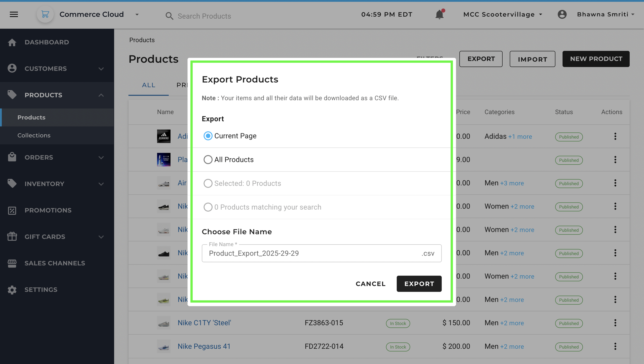
Task: Open the hamburger navigation menu
Action: [14, 14]
